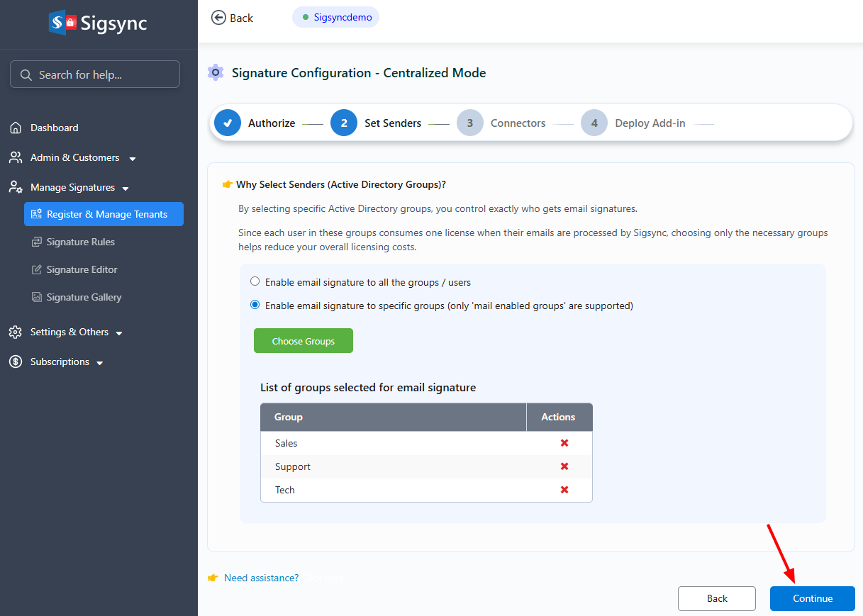Open the Need assistance link
863x616 pixels.
click(x=261, y=578)
